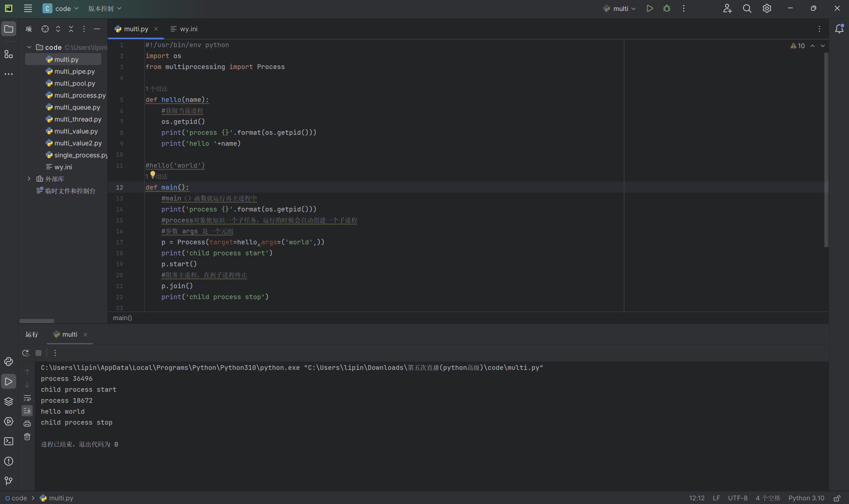Toggle soft-wrap in console
The height and width of the screenshot is (504, 849).
27,398
